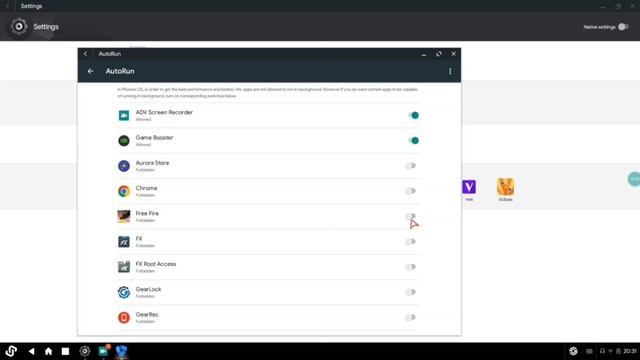Select the Aurora Store label
The height and width of the screenshot is (360, 640).
[152, 163]
